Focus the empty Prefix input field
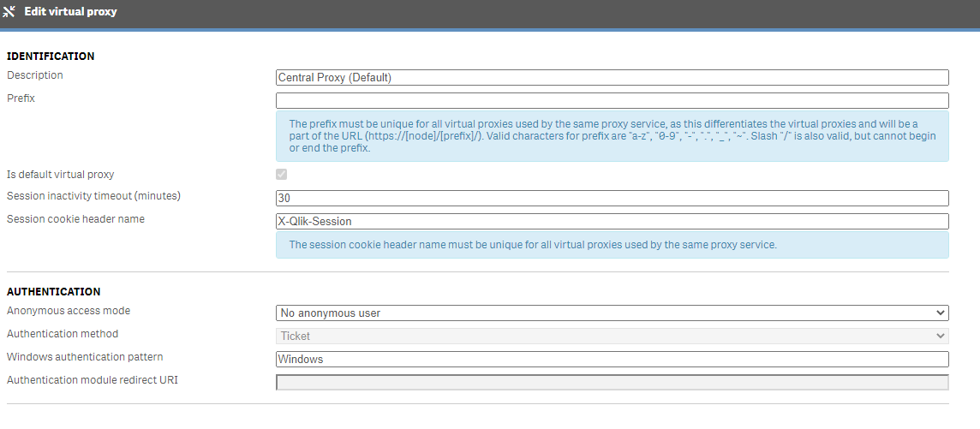 point(612,100)
